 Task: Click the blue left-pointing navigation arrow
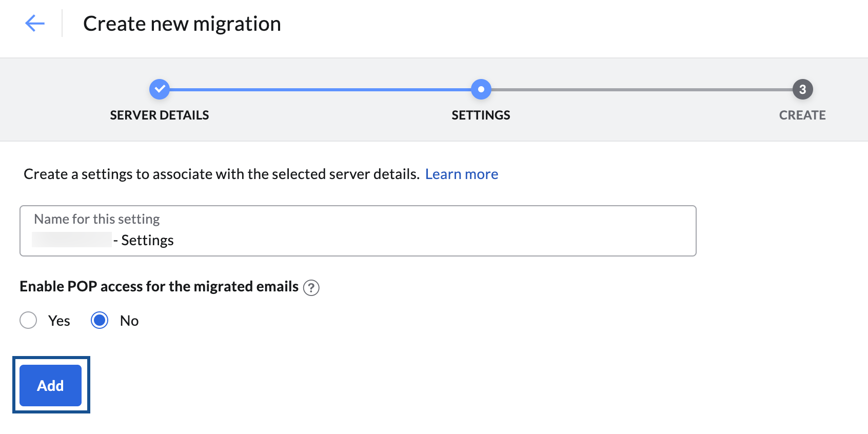pos(34,23)
